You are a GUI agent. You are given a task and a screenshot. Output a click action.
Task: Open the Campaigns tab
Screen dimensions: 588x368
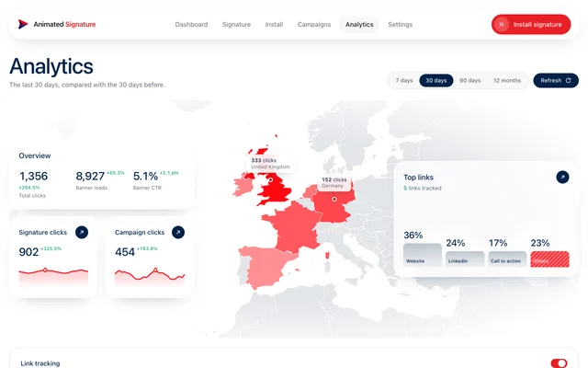(x=314, y=25)
